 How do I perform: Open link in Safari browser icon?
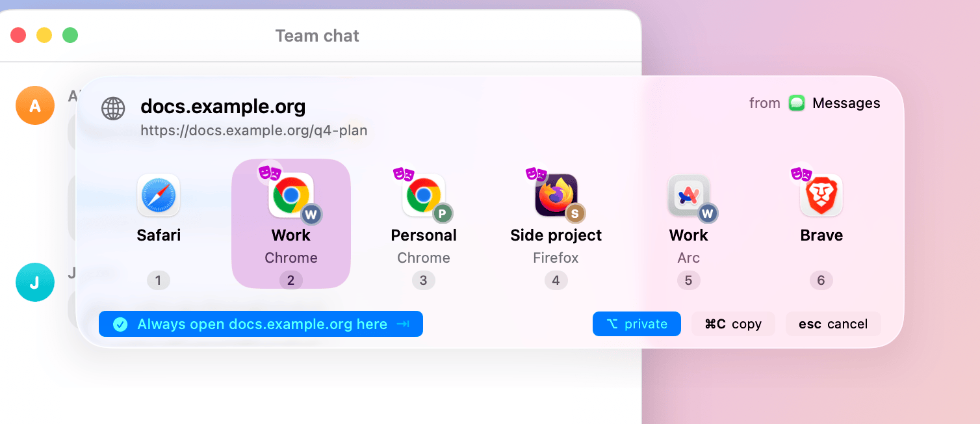click(x=159, y=195)
